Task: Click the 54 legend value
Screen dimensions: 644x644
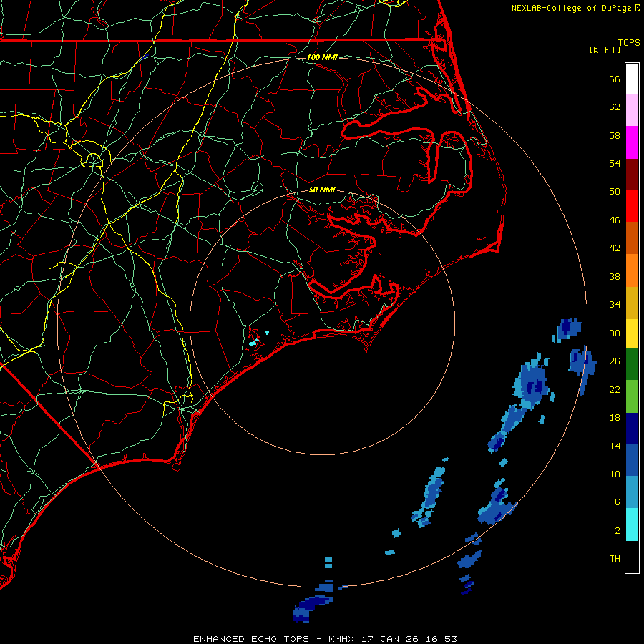Action: pyautogui.click(x=615, y=163)
